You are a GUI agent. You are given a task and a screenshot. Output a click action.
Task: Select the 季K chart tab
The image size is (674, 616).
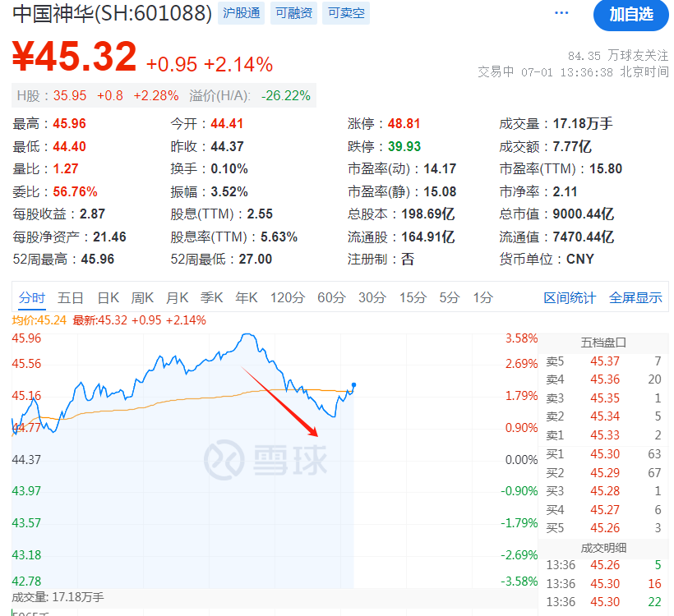(212, 297)
